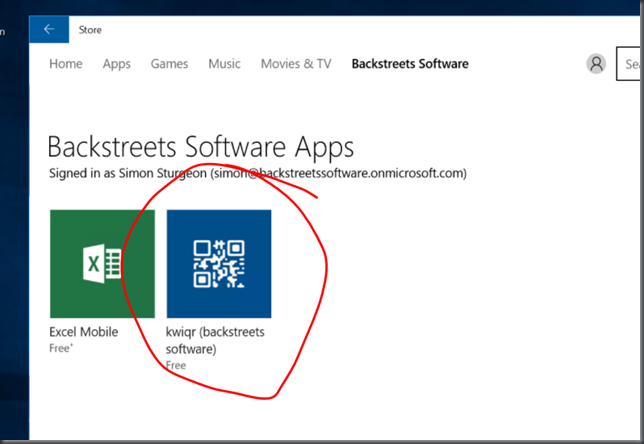644x444 pixels.
Task: Click the Excel Mobile app name
Action: click(x=83, y=331)
